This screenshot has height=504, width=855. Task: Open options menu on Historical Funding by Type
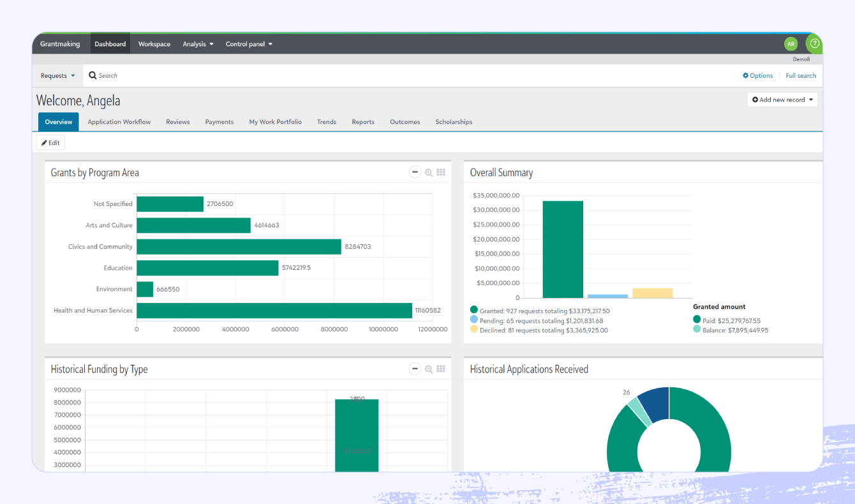(x=415, y=369)
